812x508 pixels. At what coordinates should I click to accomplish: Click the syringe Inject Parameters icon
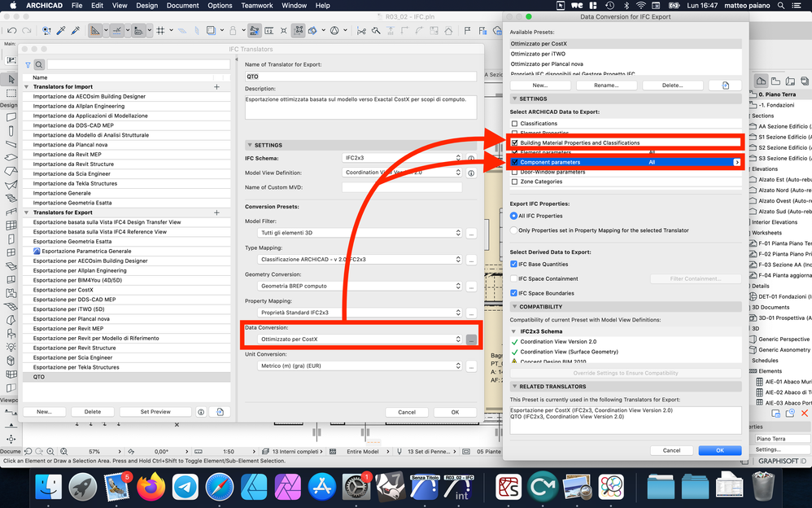click(76, 31)
